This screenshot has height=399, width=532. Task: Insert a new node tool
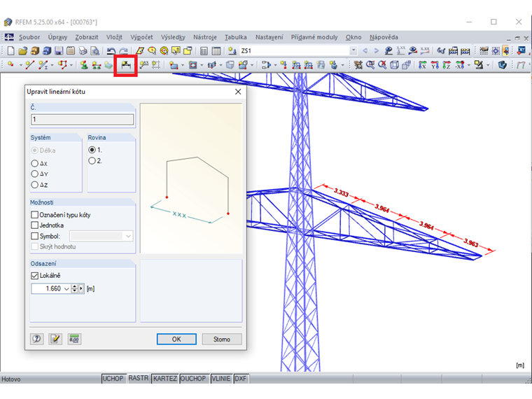coord(11,64)
